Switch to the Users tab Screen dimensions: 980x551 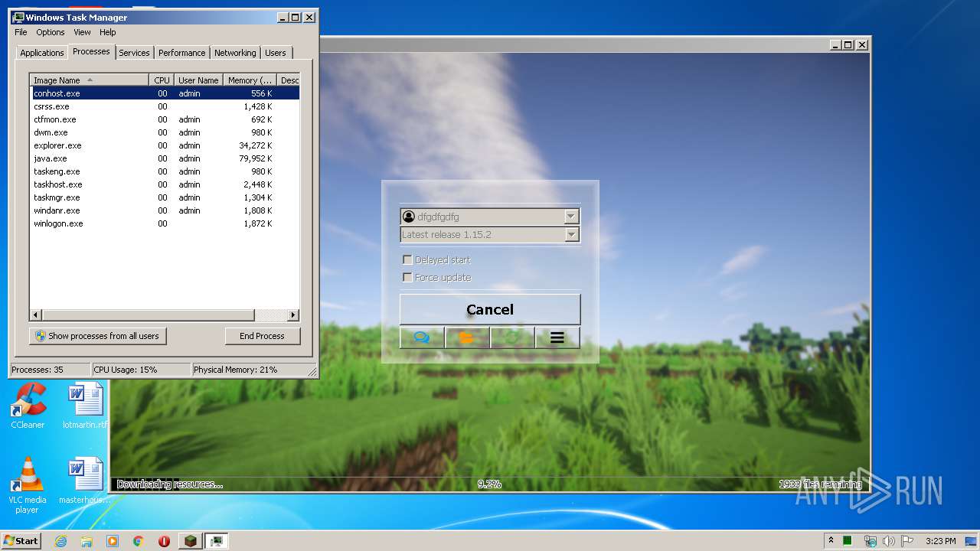[x=276, y=53]
